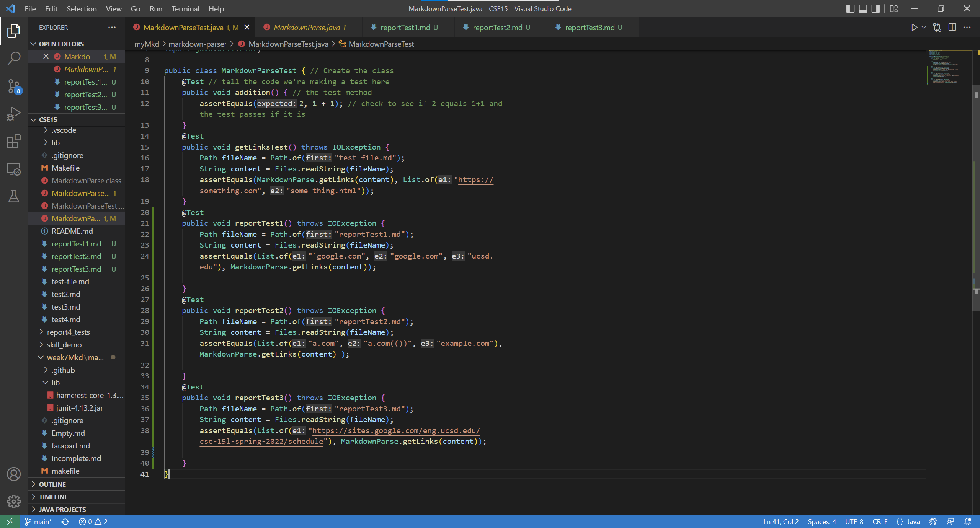Open the Testing flask icon view

[x=14, y=196]
